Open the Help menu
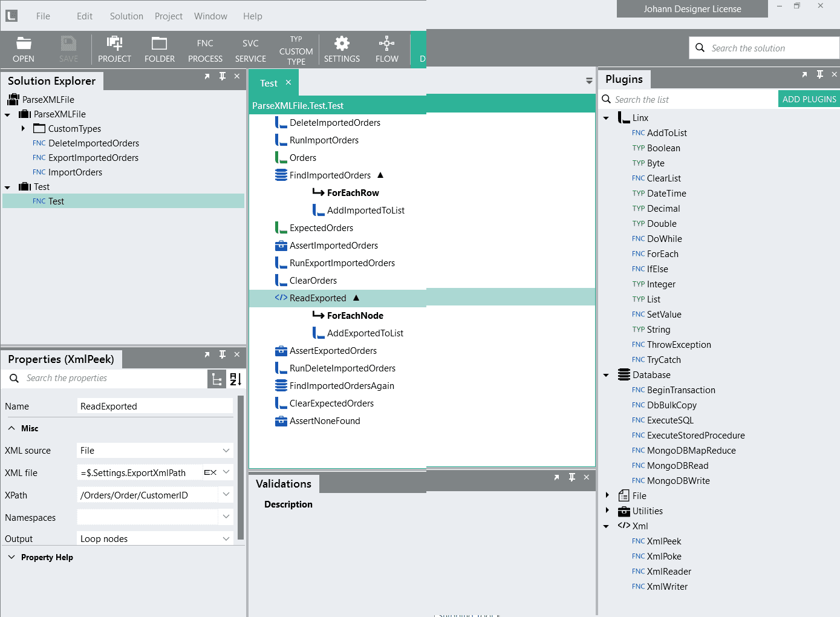This screenshot has width=840, height=617. [x=253, y=16]
